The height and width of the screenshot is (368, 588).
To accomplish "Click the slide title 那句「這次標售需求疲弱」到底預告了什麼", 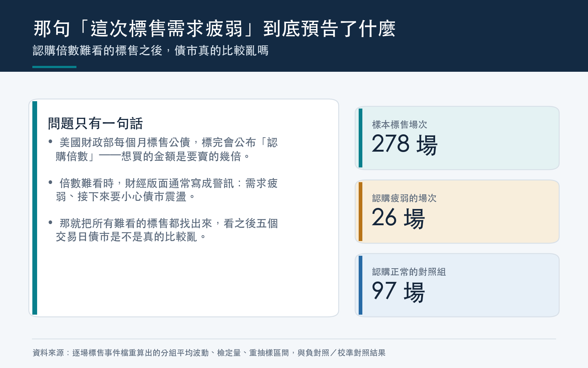I will coord(214,29).
